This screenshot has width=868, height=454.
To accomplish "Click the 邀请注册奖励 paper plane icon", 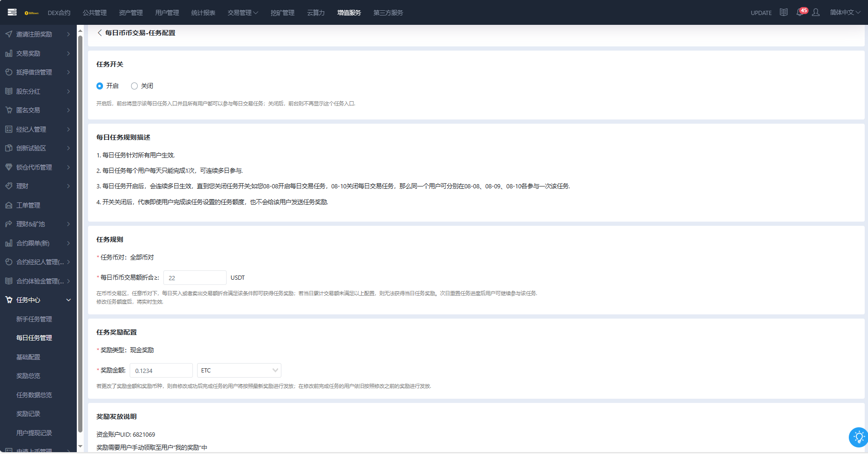I will pos(9,34).
